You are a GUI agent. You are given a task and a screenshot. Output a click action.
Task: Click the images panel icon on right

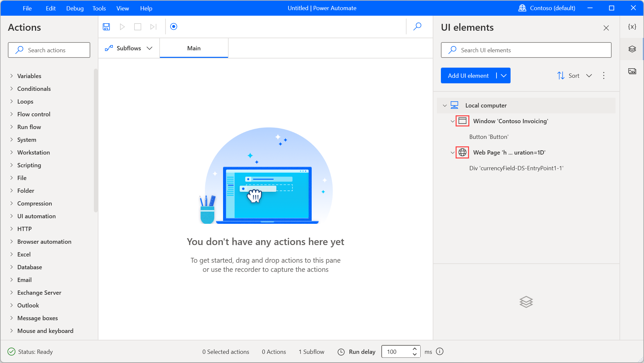(x=633, y=71)
